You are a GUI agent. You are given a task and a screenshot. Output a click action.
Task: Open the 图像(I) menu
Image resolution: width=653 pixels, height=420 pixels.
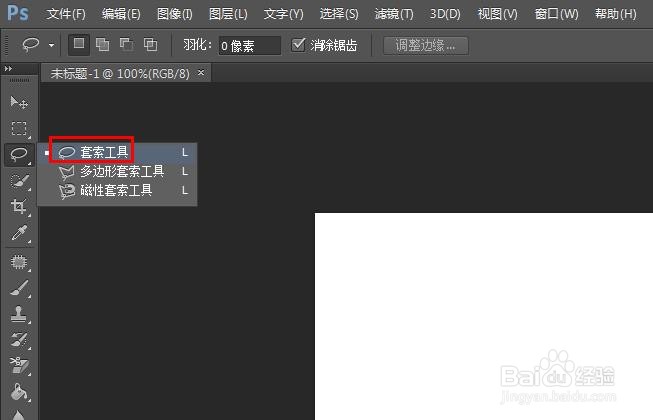(174, 14)
